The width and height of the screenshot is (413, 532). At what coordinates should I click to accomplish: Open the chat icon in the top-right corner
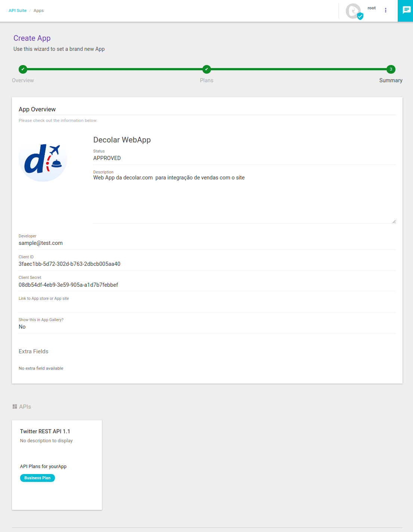[x=406, y=10]
